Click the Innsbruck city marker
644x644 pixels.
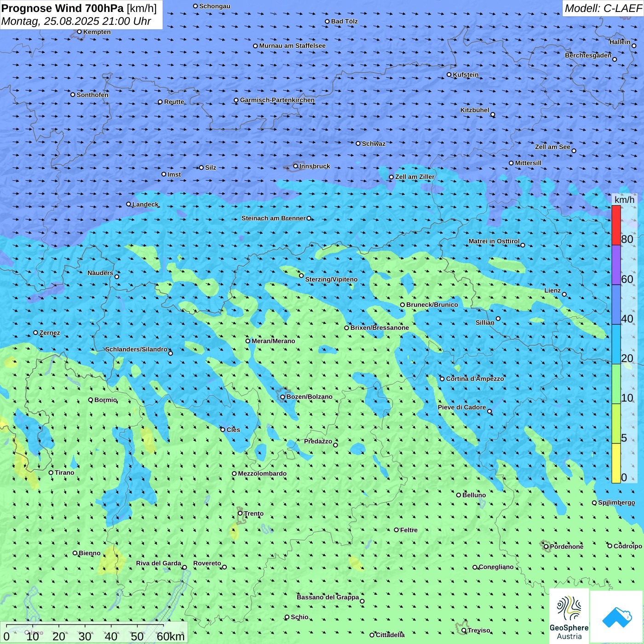296,166
